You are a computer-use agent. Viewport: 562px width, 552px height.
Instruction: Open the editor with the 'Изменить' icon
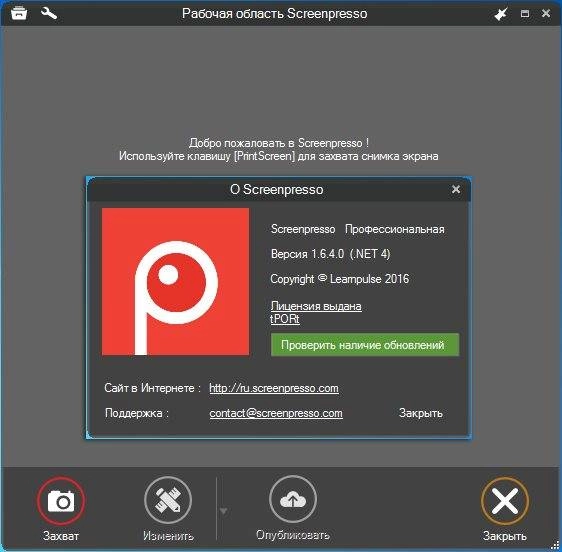168,500
